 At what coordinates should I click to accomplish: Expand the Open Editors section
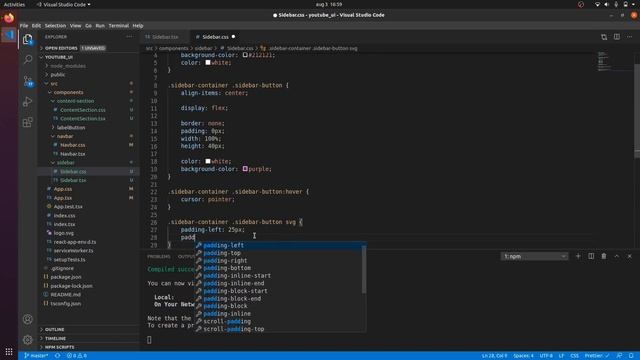coord(89,48)
